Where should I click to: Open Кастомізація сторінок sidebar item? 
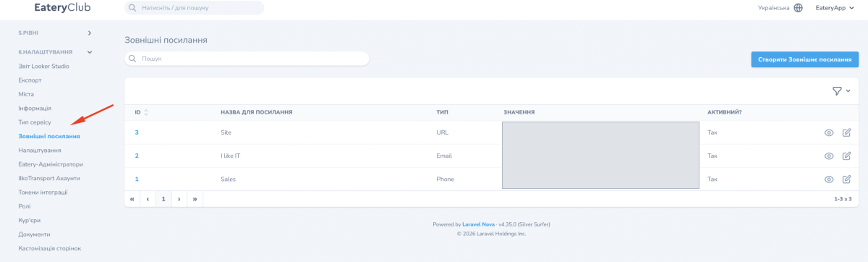click(x=50, y=248)
